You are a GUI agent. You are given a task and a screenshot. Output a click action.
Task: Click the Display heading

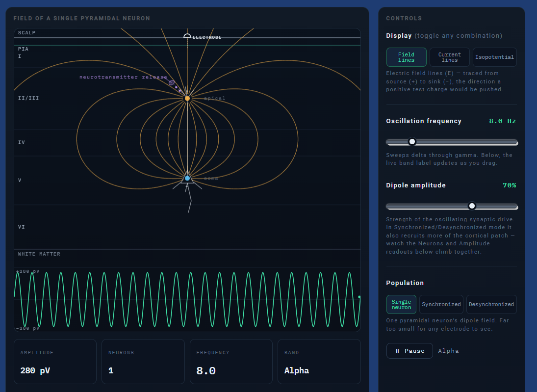399,36
